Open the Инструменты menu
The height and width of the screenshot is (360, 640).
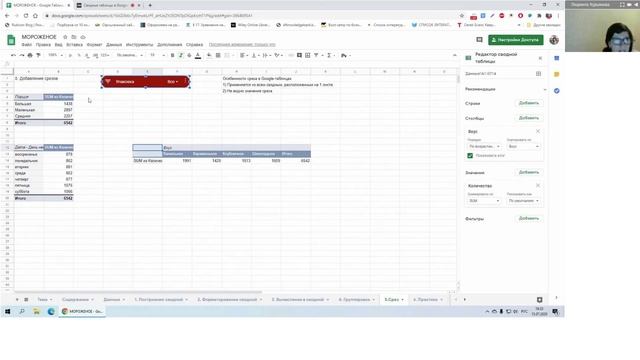point(140,44)
